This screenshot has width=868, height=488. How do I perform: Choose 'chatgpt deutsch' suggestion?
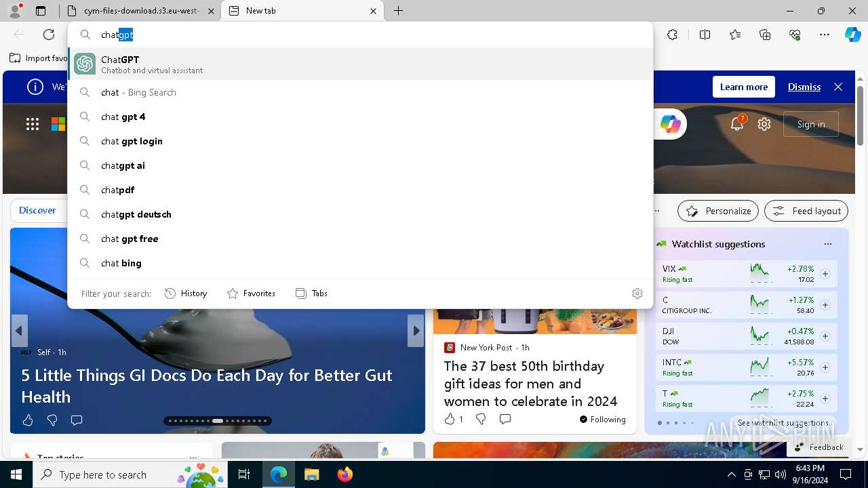[360, 214]
